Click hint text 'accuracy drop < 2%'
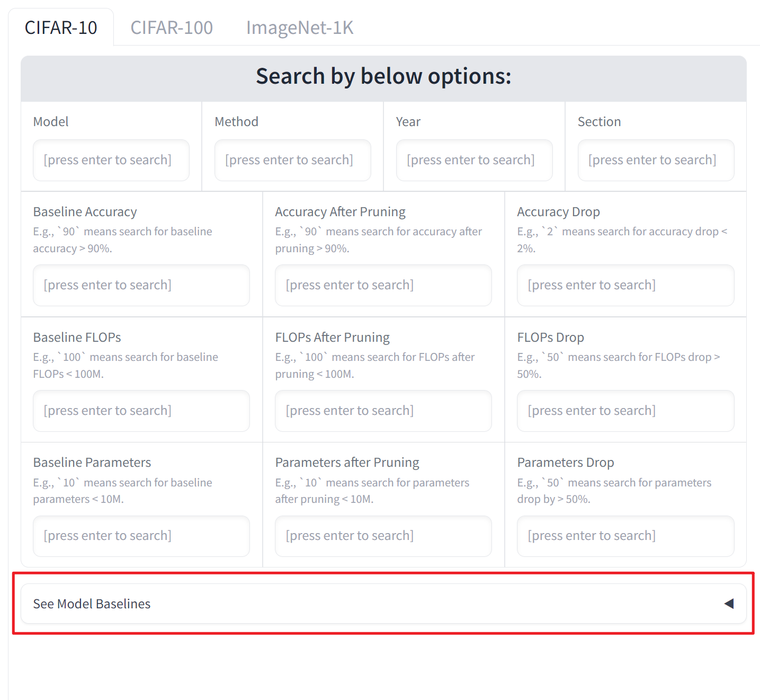The image size is (760, 700). pos(622,240)
